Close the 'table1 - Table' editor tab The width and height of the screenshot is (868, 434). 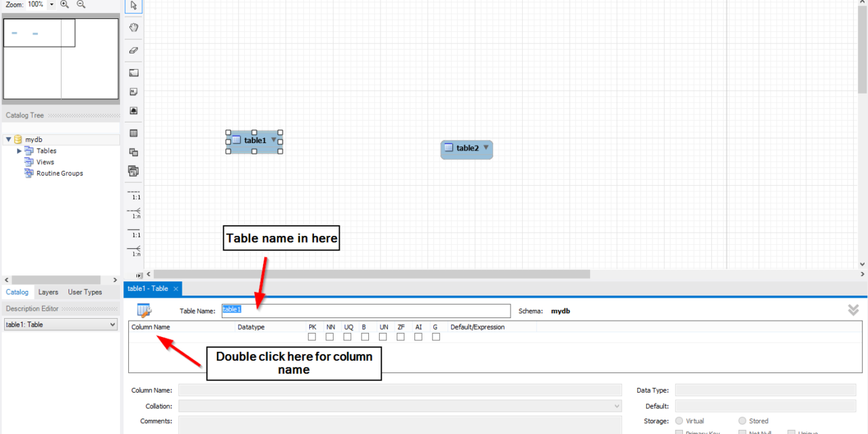pos(176,289)
